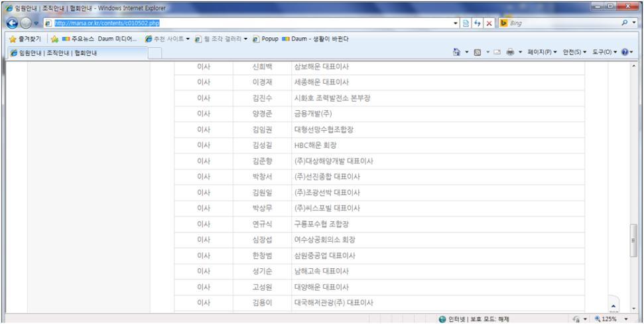
Task: Click name cell 연규식
Action: point(262,224)
